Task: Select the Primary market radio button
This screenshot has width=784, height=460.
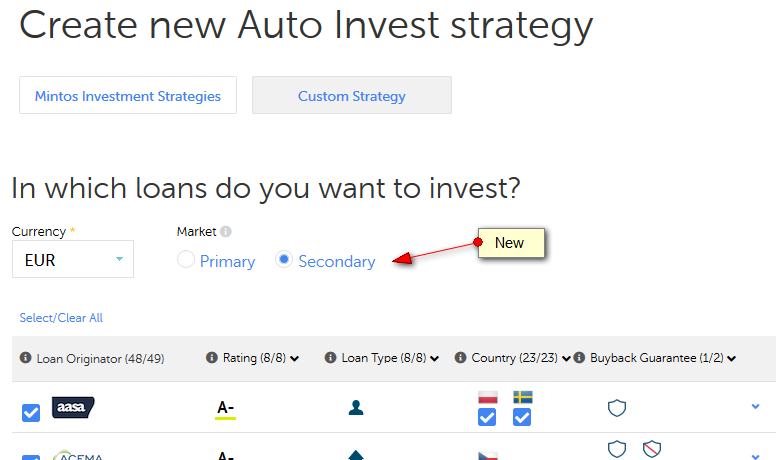Action: pos(186,260)
